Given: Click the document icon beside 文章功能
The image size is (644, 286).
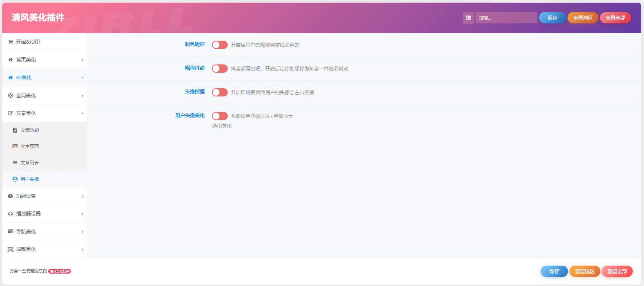Looking at the screenshot, I should [x=15, y=130].
